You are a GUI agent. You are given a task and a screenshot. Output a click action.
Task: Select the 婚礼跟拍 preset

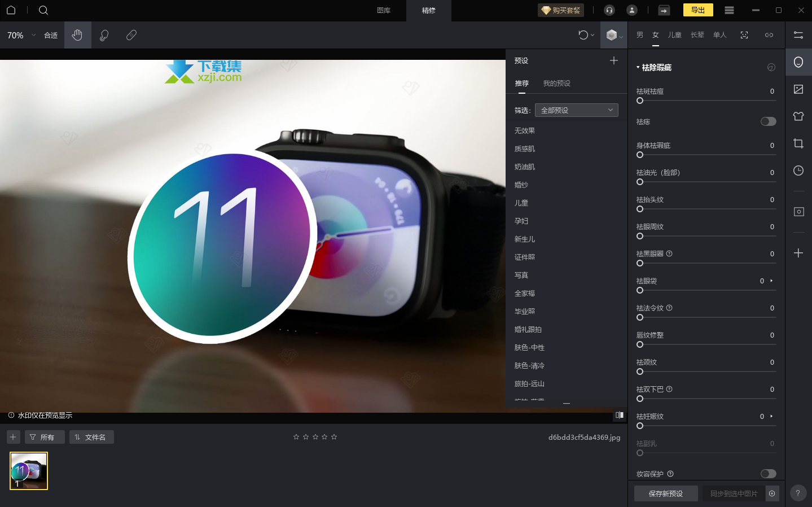(x=528, y=329)
